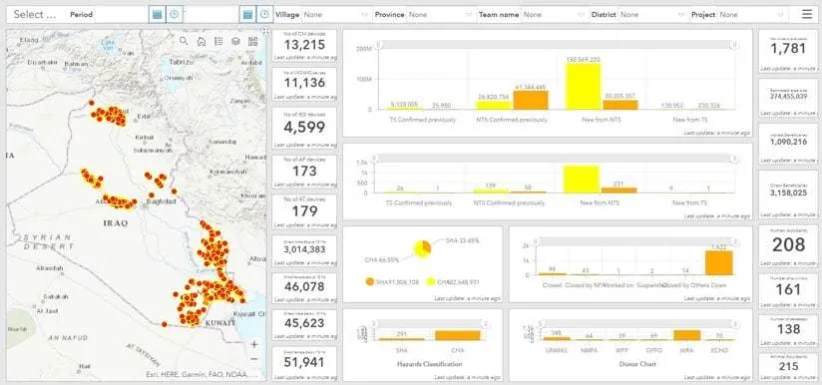Open the second Period time clock
The width and height of the screenshot is (822, 385).
point(265,15)
